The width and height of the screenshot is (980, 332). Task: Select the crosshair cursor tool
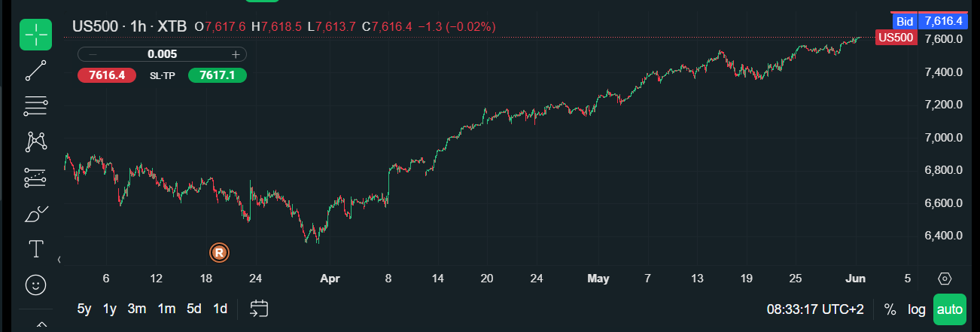tap(36, 34)
